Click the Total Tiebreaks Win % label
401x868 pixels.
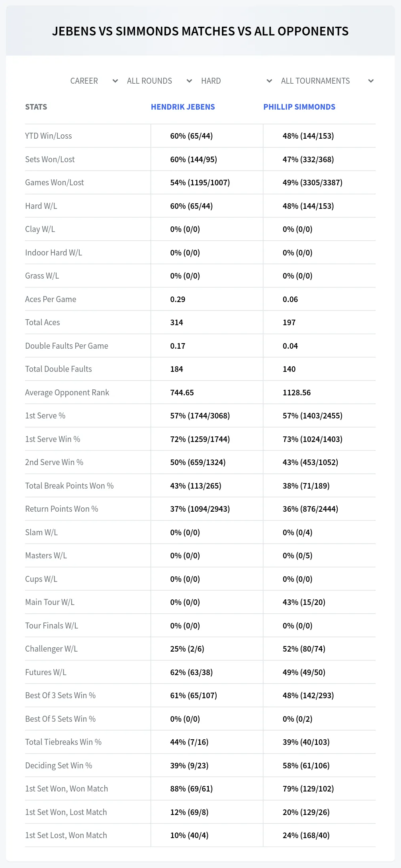pyautogui.click(x=63, y=742)
